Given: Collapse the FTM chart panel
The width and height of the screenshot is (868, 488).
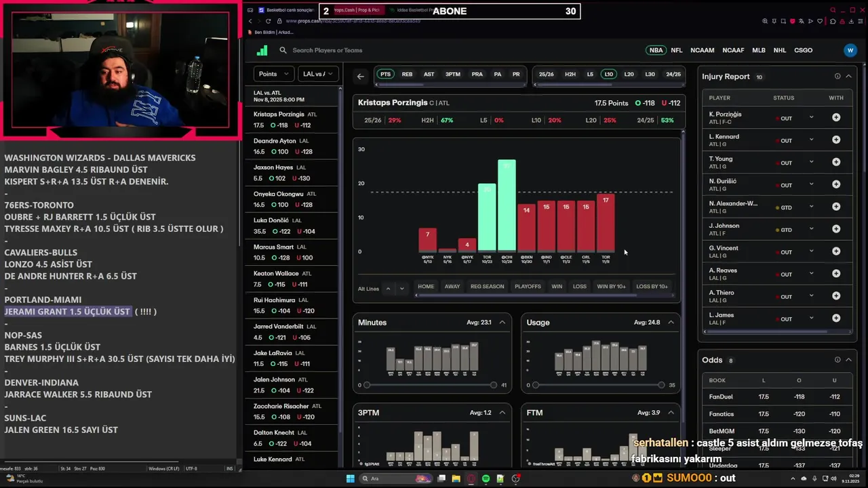Looking at the screenshot, I should (671, 413).
